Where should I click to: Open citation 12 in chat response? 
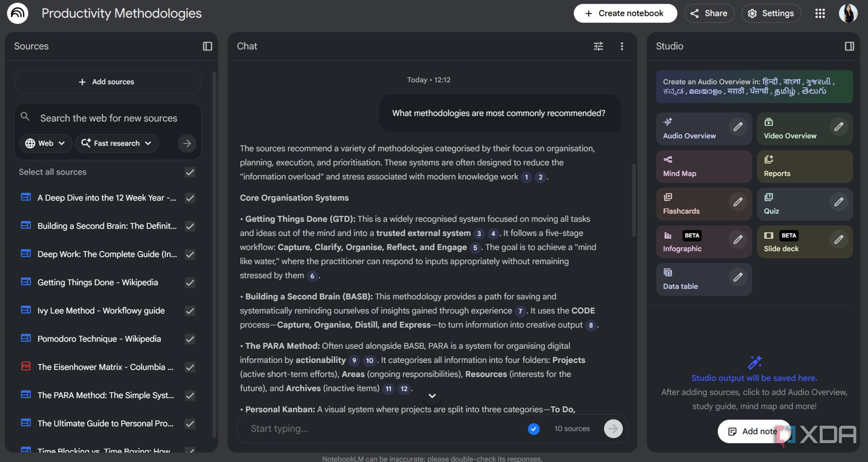pos(404,389)
